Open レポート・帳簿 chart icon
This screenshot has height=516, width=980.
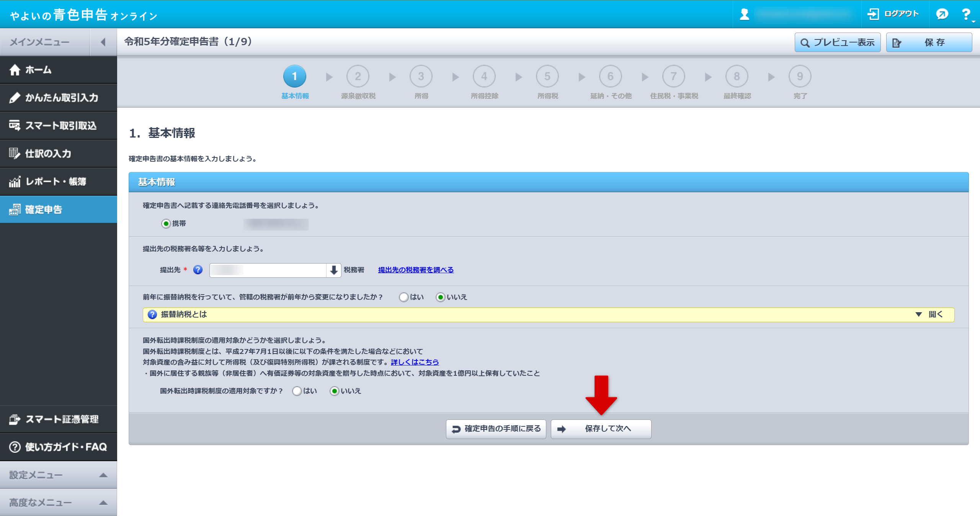click(15, 182)
